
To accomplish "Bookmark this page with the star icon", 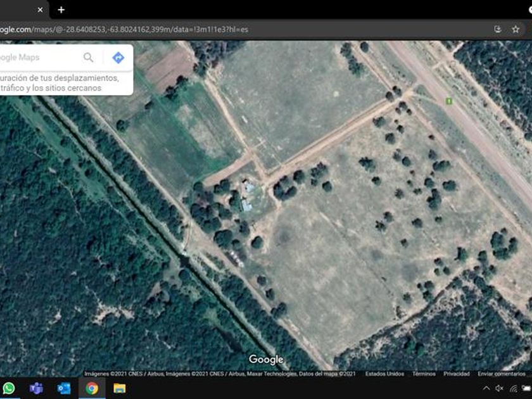I will coord(516,29).
